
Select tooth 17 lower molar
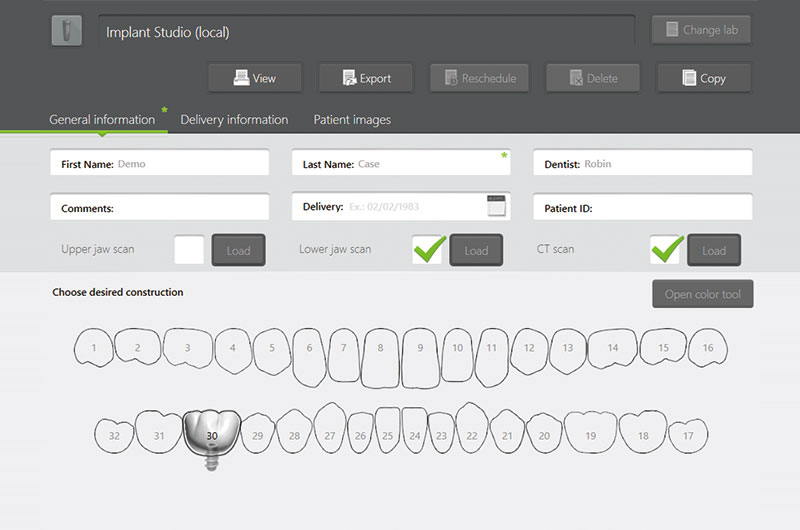coord(688,436)
